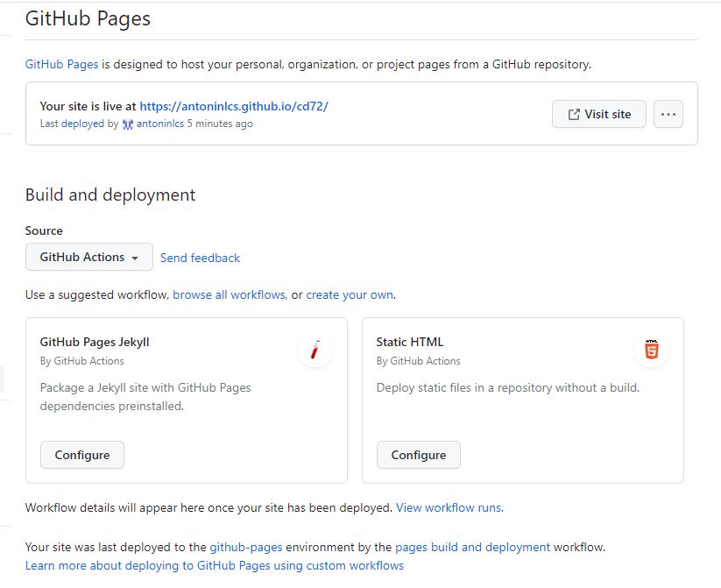Open Learn more about deploying with custom workflows
This screenshot has width=721, height=588.
pos(215,566)
